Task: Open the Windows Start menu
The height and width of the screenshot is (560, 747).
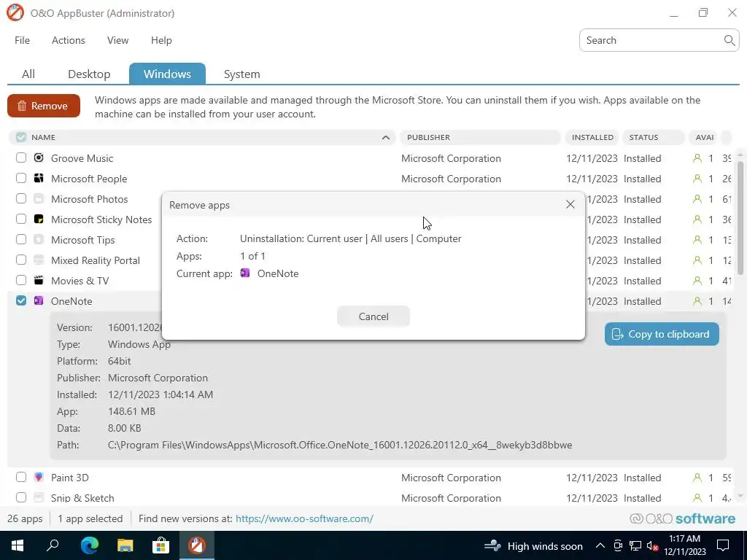Action: 18,545
